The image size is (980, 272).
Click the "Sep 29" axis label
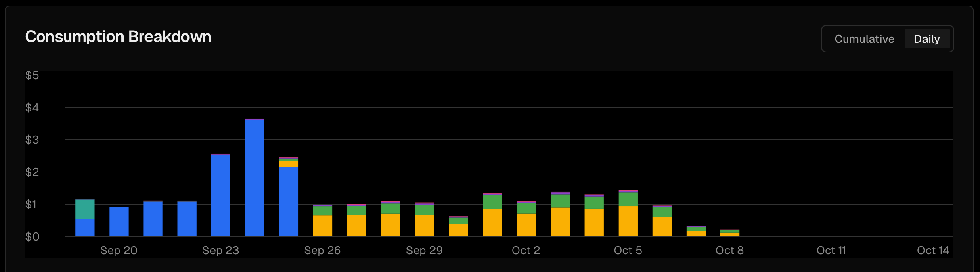(424, 251)
